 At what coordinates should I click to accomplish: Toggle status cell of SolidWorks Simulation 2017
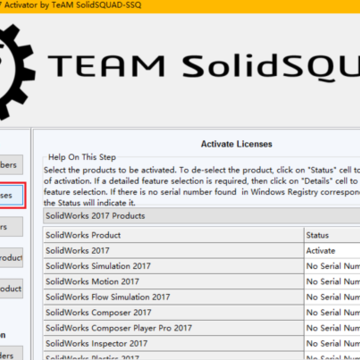click(332, 266)
